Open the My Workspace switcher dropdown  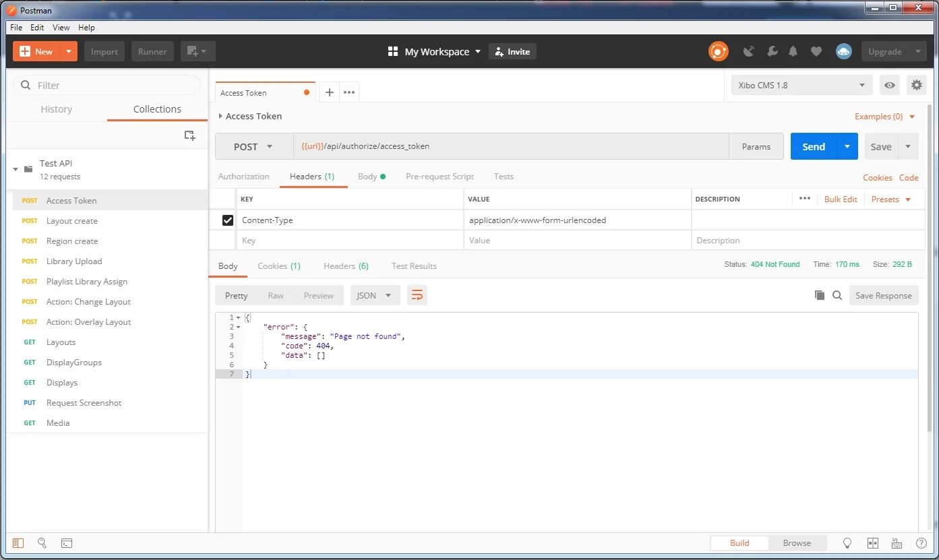(x=444, y=51)
